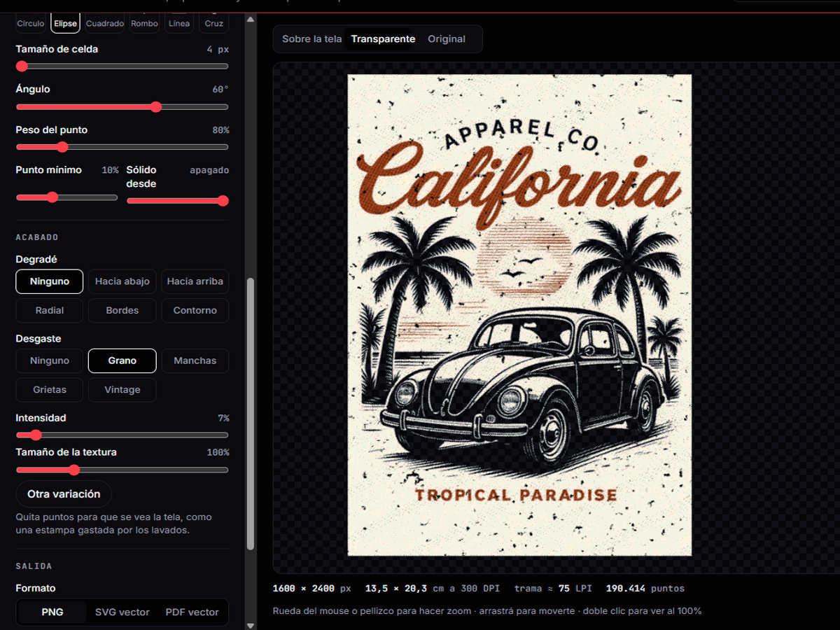This screenshot has width=840, height=630.
Task: Choose the Radial gradient option
Action: [50, 310]
